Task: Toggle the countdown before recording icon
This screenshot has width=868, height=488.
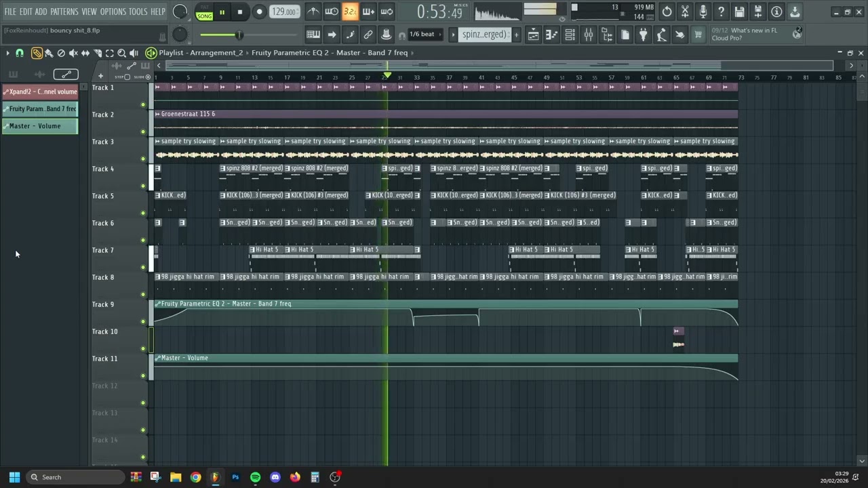Action: tap(350, 12)
